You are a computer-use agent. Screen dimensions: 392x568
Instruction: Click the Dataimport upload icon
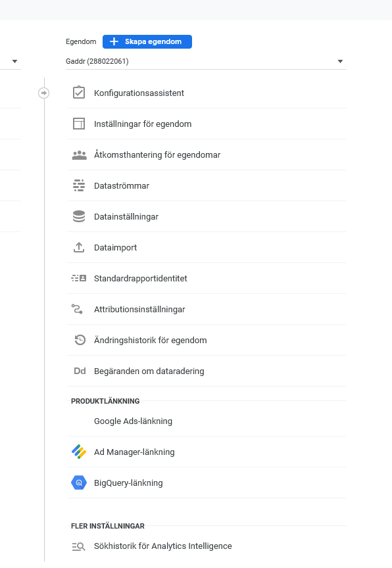[78, 247]
